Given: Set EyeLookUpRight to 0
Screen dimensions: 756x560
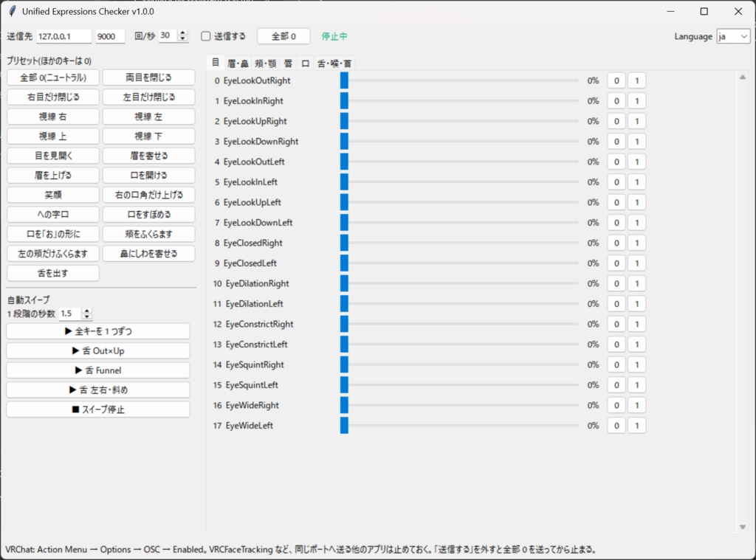Looking at the screenshot, I should (616, 121).
